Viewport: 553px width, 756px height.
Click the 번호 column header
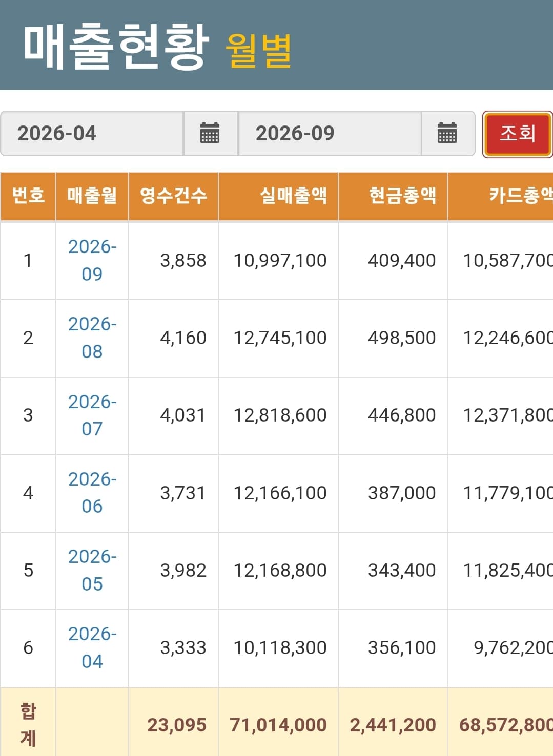coord(28,196)
